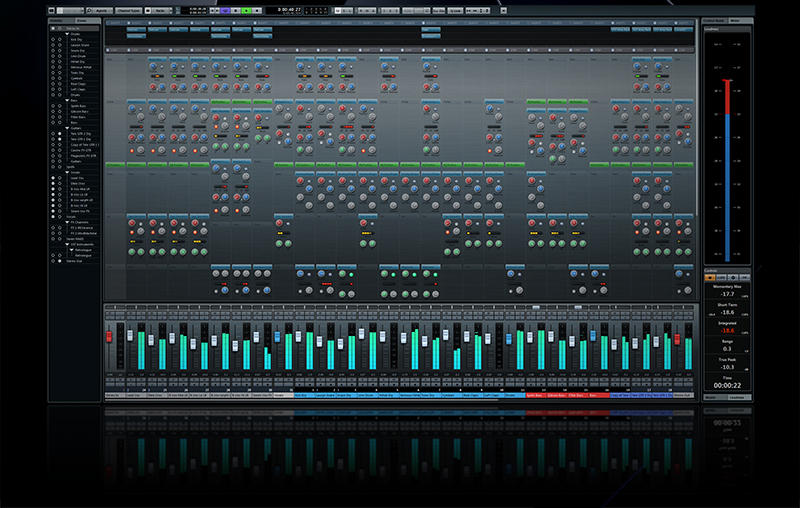Select Nervous HiHat in the channel list
Screen dimensions: 800x508
pyautogui.click(x=81, y=67)
